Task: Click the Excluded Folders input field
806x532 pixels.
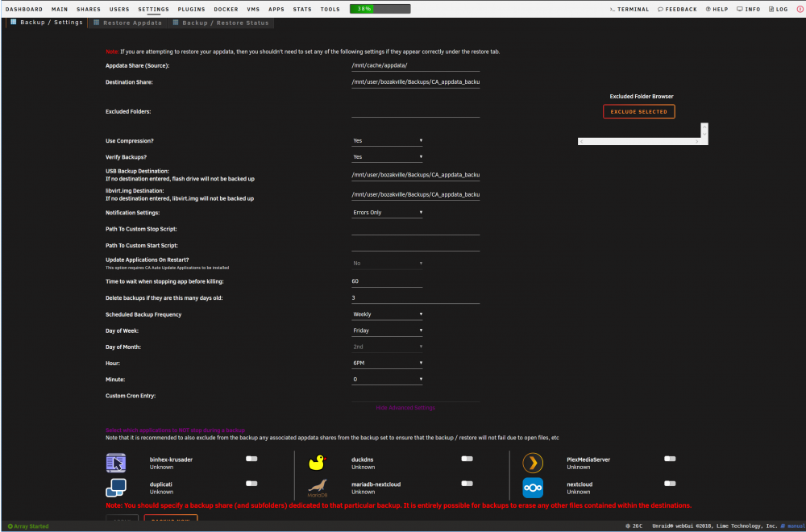Action: tap(415, 111)
